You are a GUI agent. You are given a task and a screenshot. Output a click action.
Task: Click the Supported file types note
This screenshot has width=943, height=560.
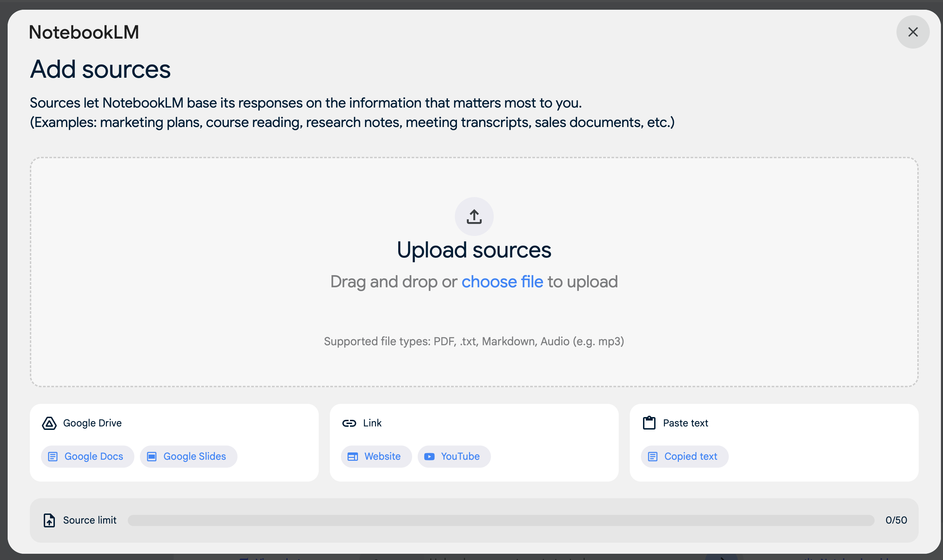coord(474,341)
